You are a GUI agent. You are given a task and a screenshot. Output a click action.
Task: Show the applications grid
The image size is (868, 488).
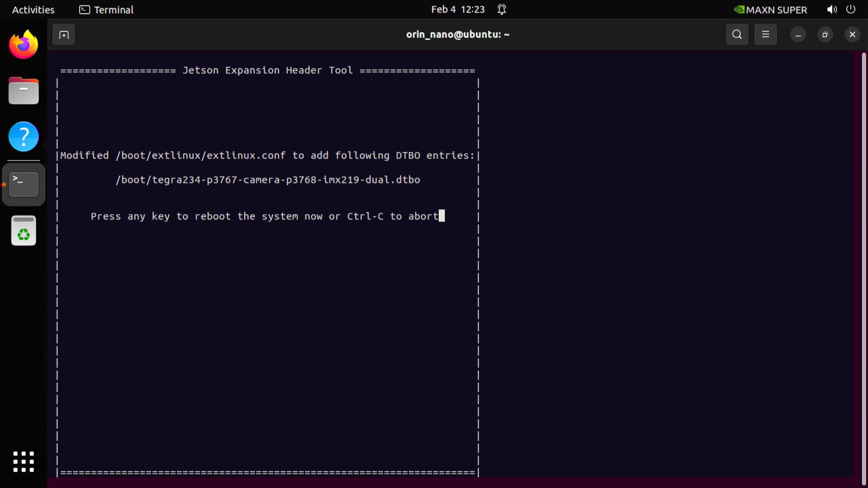pos(23,462)
